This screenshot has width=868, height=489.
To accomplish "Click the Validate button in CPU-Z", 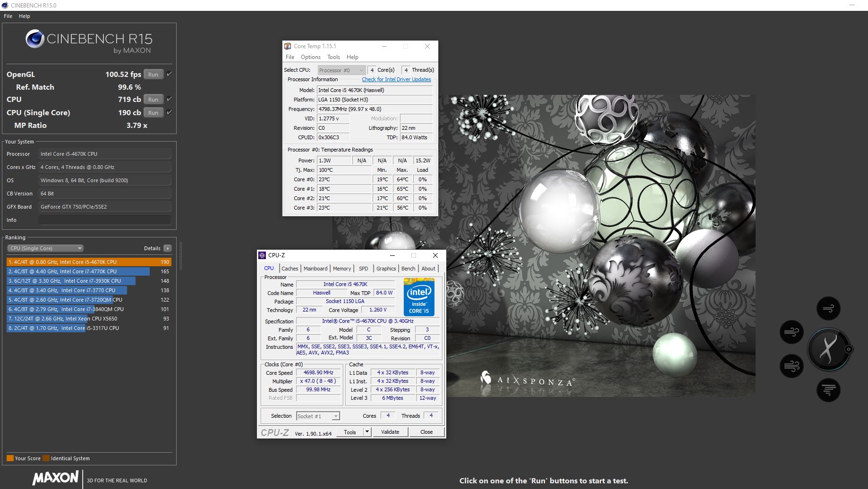I will 391,432.
